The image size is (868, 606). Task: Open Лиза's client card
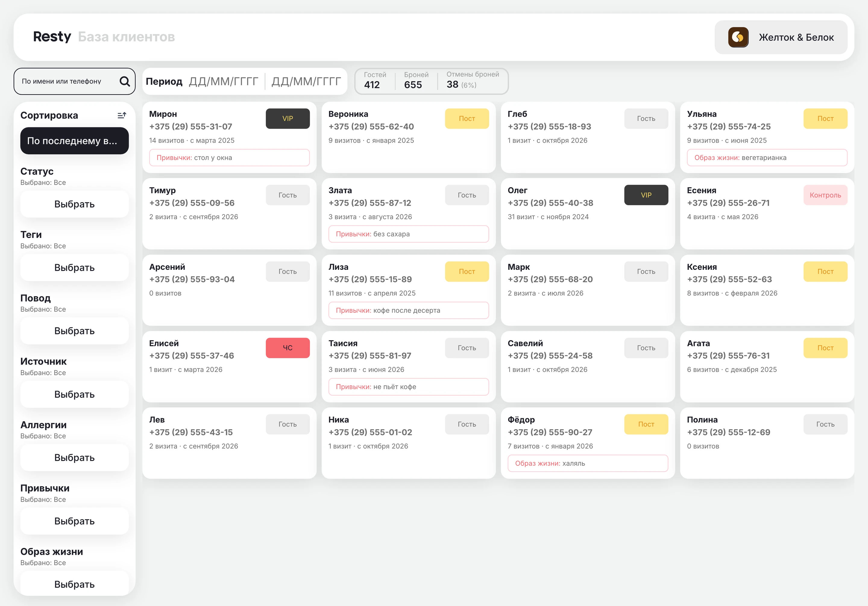(408, 290)
